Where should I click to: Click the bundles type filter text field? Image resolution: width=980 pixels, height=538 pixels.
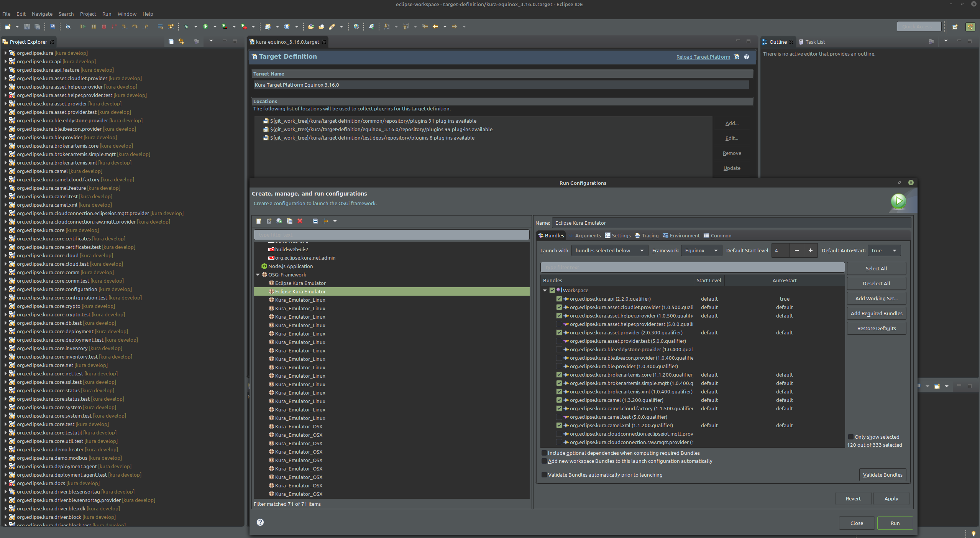coord(692,267)
